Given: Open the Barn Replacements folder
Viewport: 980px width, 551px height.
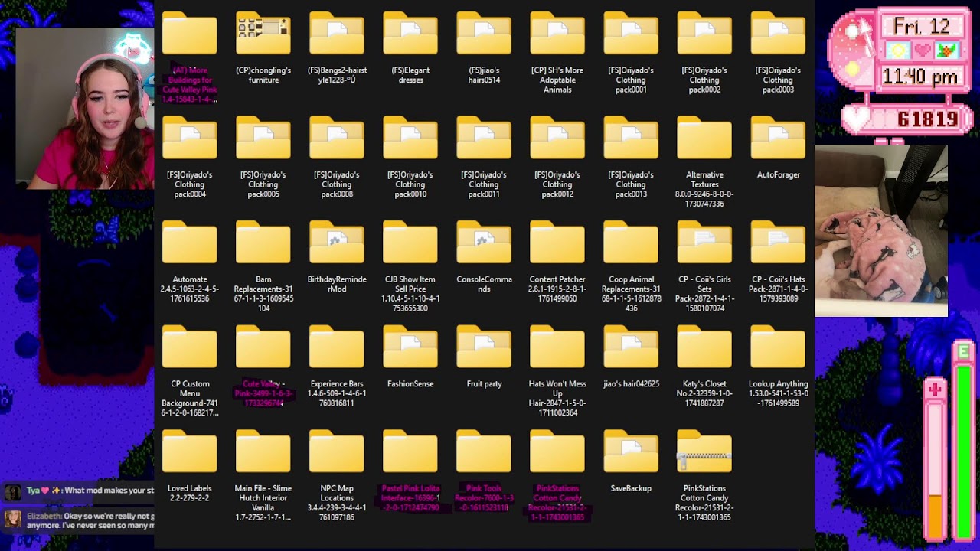Looking at the screenshot, I should click(x=263, y=243).
